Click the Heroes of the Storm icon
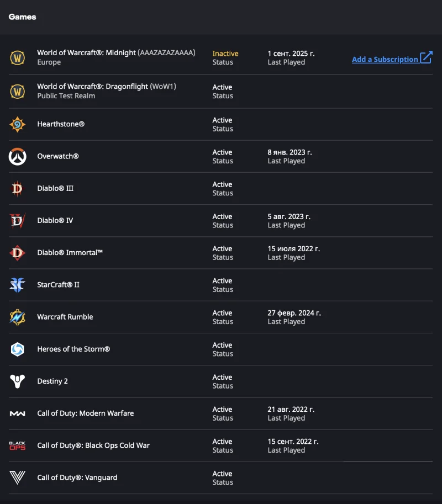The height and width of the screenshot is (504, 442). pyautogui.click(x=18, y=349)
